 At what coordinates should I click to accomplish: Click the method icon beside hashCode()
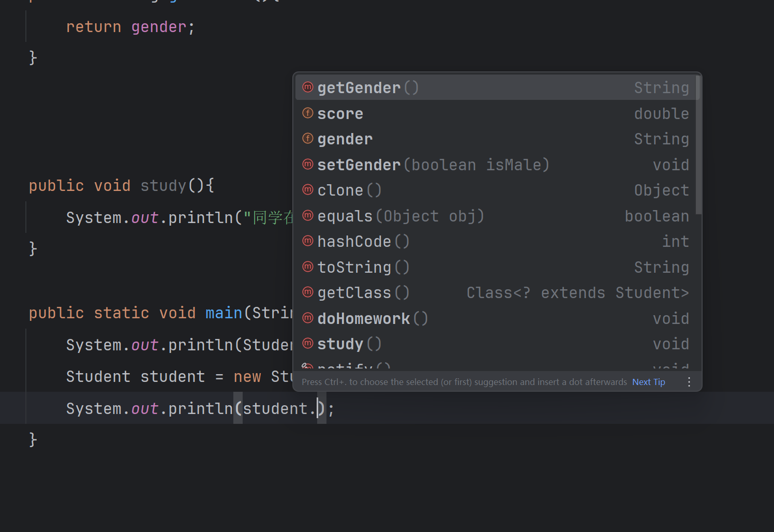[308, 241]
